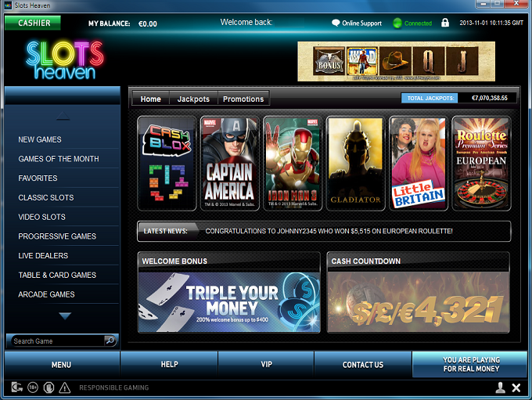Switch to the Promotions tab
The width and height of the screenshot is (532, 400).
point(243,99)
